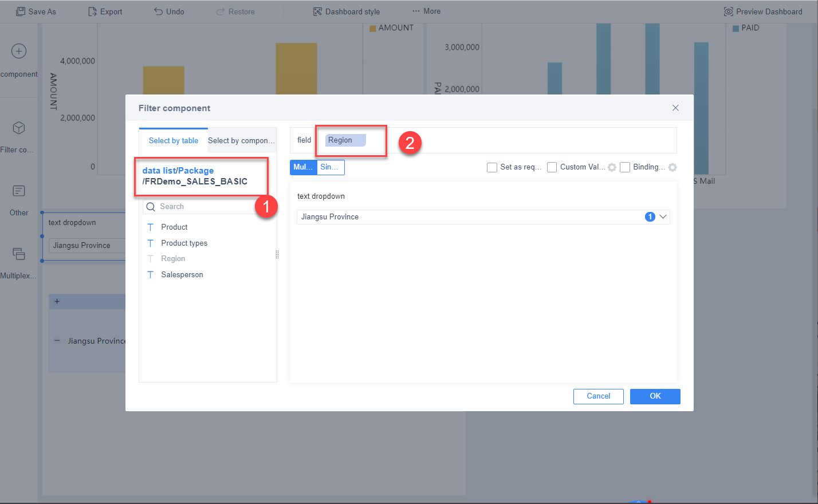Switch to Select by component tab
818x504 pixels.
pyautogui.click(x=241, y=140)
